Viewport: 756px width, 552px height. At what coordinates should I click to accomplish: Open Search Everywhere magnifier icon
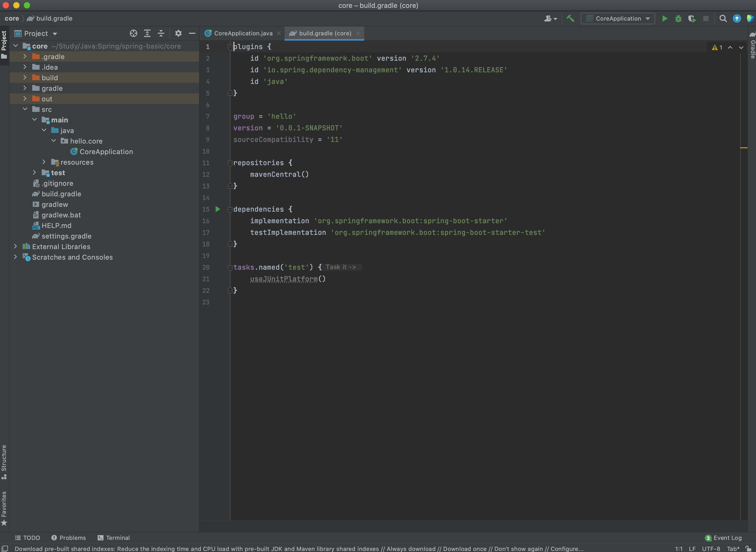pyautogui.click(x=723, y=19)
